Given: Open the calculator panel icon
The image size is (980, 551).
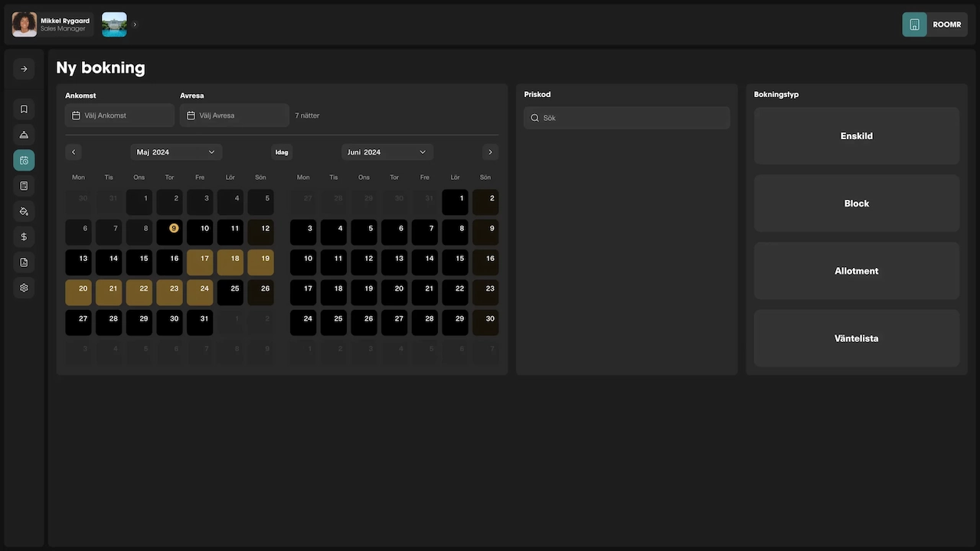Looking at the screenshot, I should tap(24, 185).
